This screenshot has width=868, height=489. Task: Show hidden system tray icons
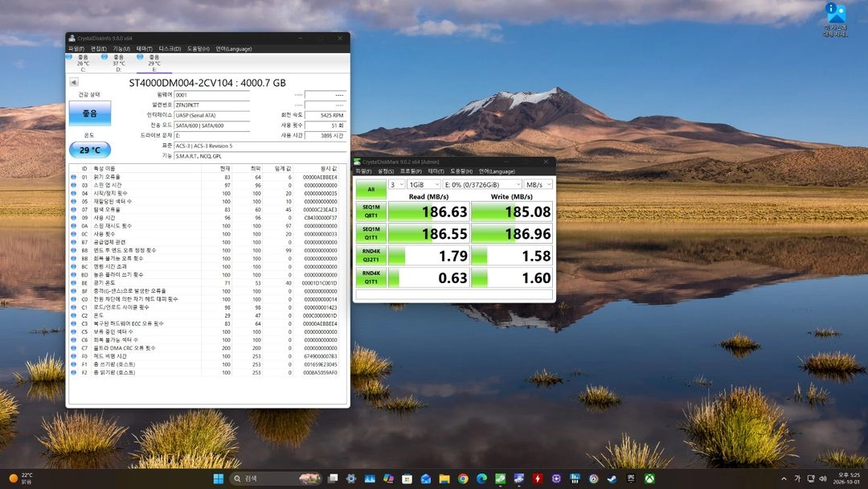point(784,479)
